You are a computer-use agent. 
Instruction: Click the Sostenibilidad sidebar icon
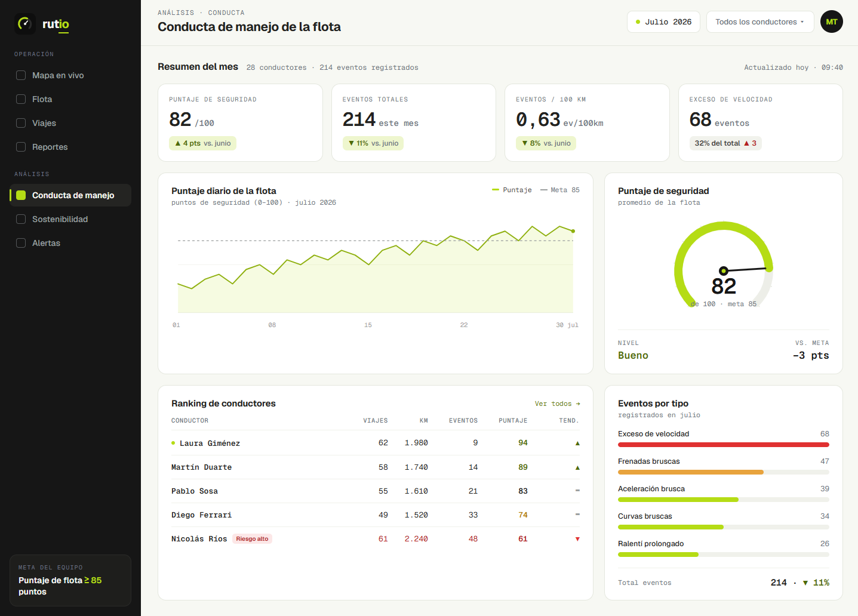click(21, 219)
